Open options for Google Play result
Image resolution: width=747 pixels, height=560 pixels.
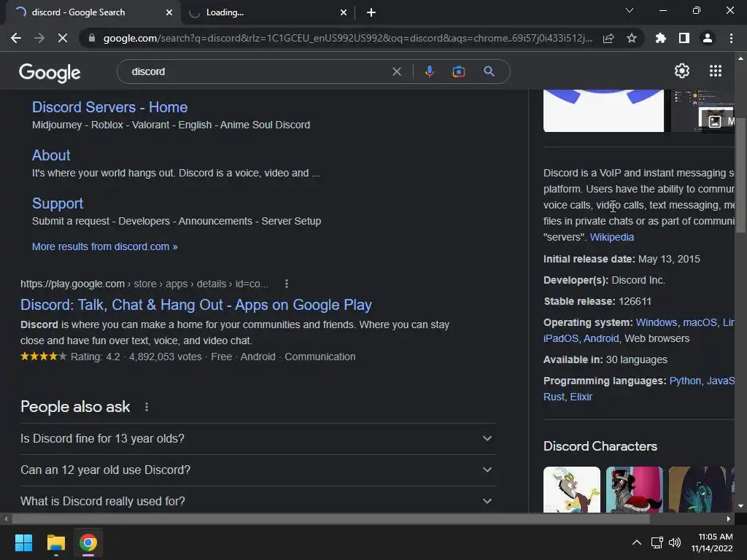286,284
